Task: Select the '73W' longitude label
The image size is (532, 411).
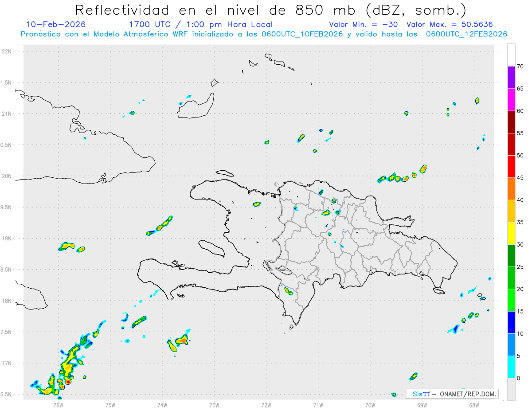Action: [x=214, y=405]
